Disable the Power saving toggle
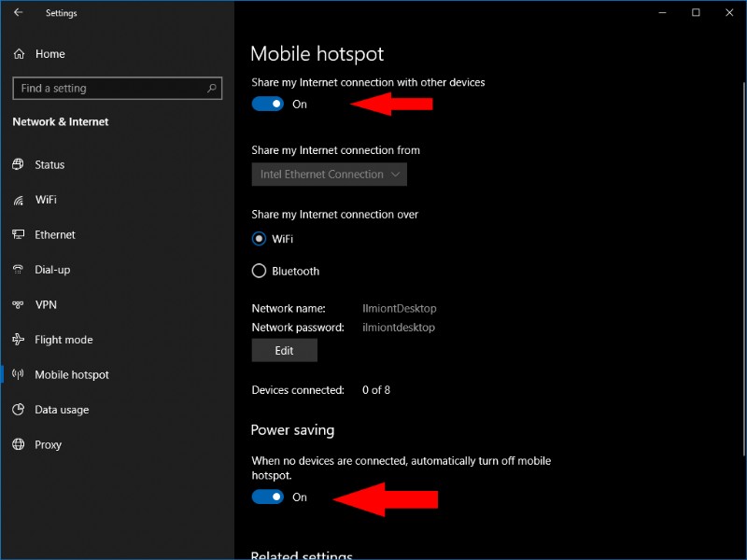This screenshot has height=560, width=747. click(266, 497)
